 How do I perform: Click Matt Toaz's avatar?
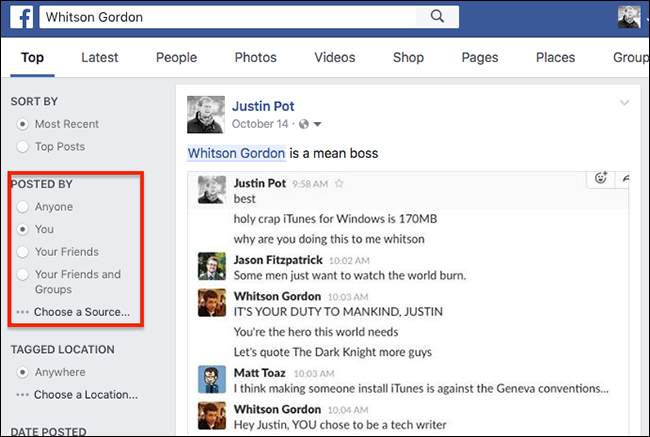[212, 379]
